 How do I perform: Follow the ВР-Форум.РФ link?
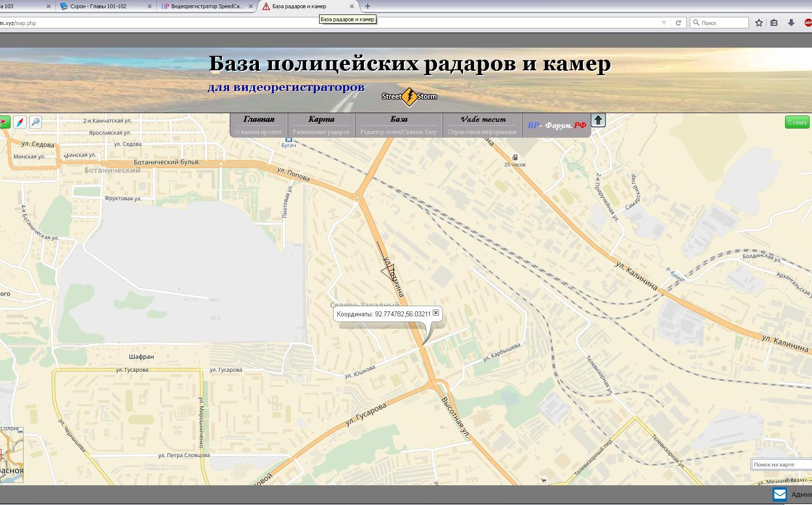pos(556,125)
